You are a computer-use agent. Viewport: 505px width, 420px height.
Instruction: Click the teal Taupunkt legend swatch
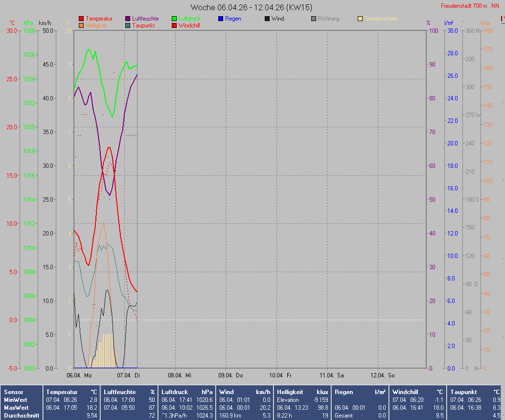[128, 25]
